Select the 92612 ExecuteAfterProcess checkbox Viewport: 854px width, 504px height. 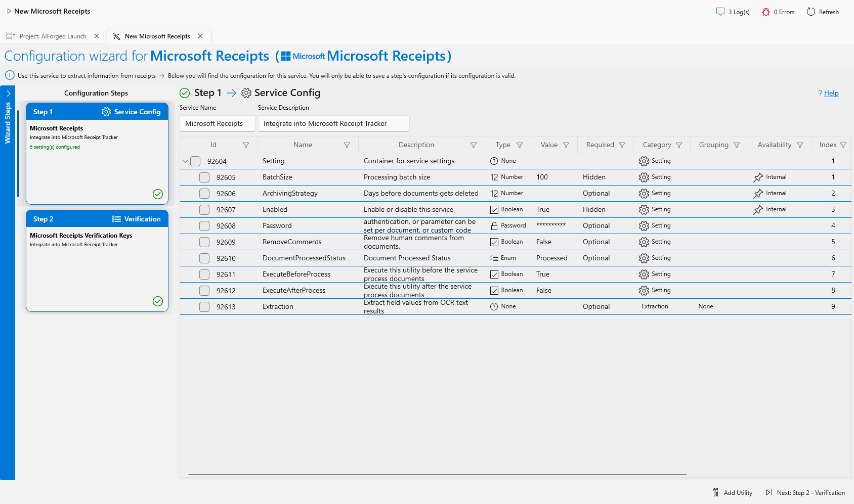204,291
